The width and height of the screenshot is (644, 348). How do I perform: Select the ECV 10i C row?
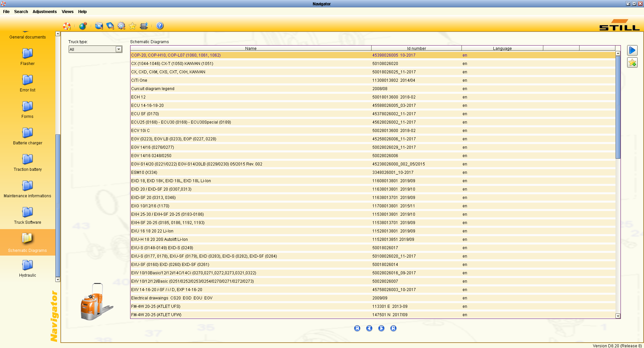(x=373, y=131)
